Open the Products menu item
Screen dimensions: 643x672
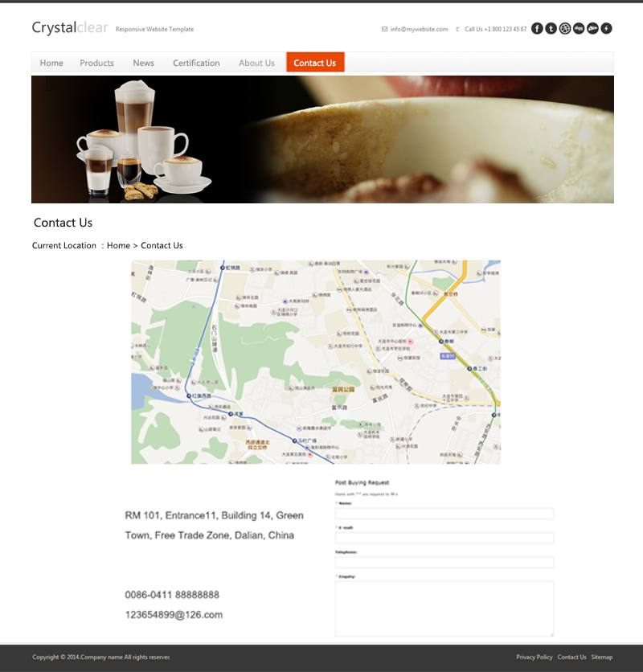[x=97, y=63]
